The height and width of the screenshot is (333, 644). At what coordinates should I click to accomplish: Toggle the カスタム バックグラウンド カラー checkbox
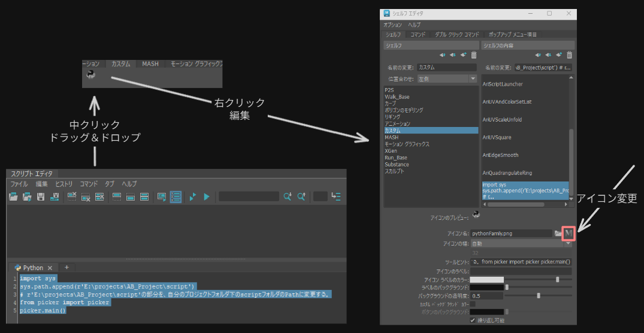pyautogui.click(x=473, y=304)
